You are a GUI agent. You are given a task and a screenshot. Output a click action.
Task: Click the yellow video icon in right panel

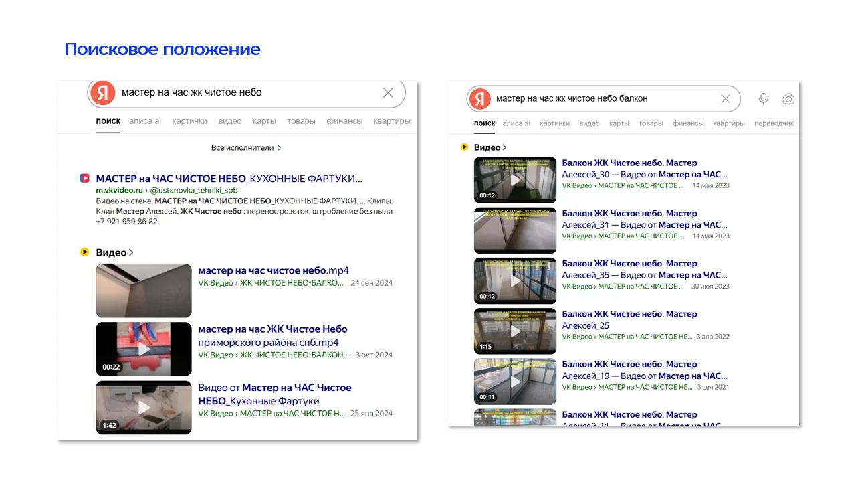(x=465, y=147)
